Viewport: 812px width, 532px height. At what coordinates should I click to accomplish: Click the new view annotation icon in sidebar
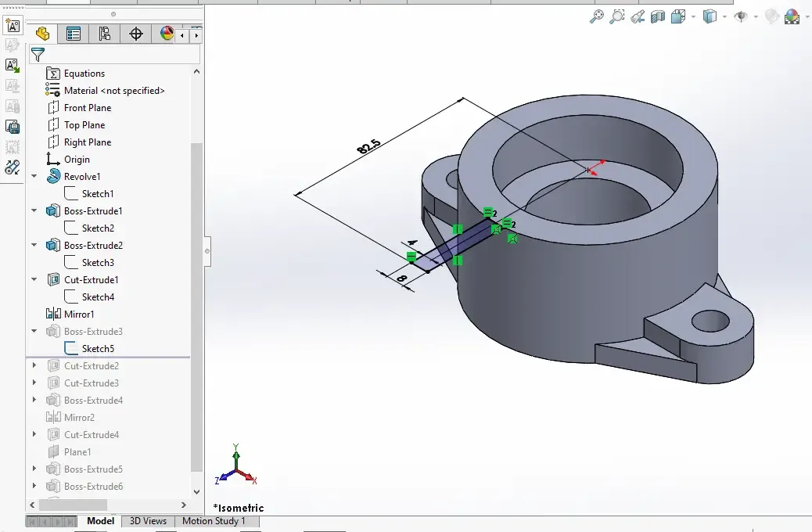click(x=13, y=25)
